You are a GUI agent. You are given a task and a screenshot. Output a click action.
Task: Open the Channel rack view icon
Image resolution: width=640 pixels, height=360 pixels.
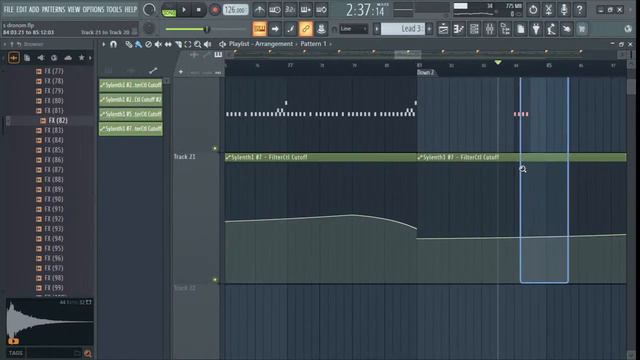coord(474,29)
